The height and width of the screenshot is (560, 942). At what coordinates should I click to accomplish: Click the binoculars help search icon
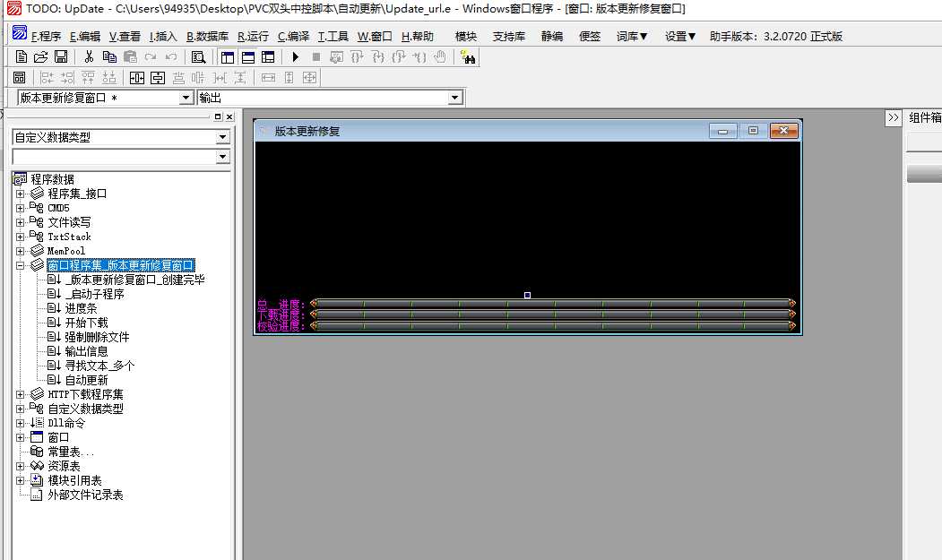(x=468, y=56)
